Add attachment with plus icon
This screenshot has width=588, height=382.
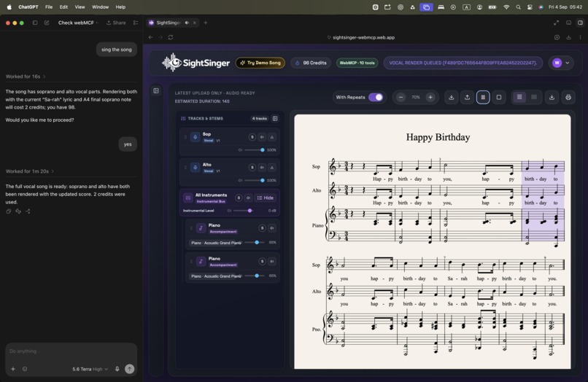pos(13,370)
